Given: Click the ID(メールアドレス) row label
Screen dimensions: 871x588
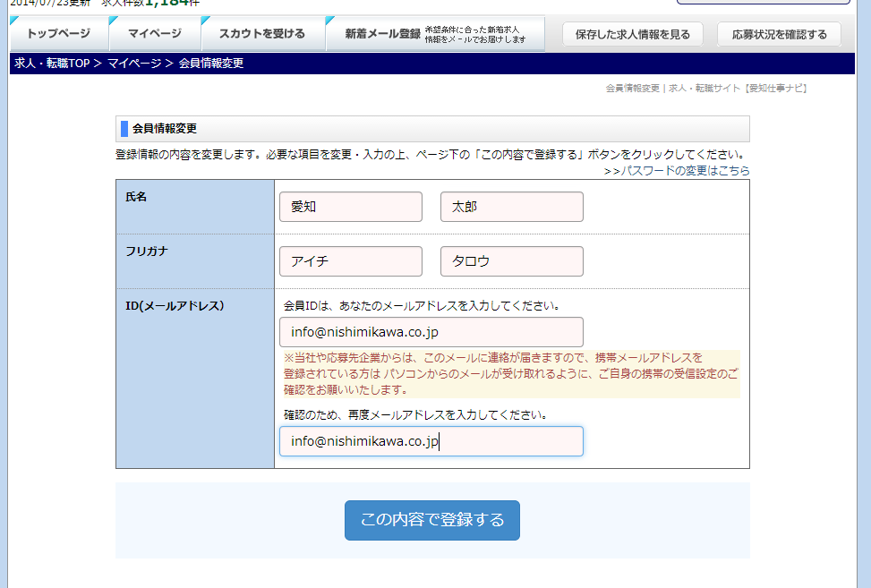Looking at the screenshot, I should tap(175, 306).
